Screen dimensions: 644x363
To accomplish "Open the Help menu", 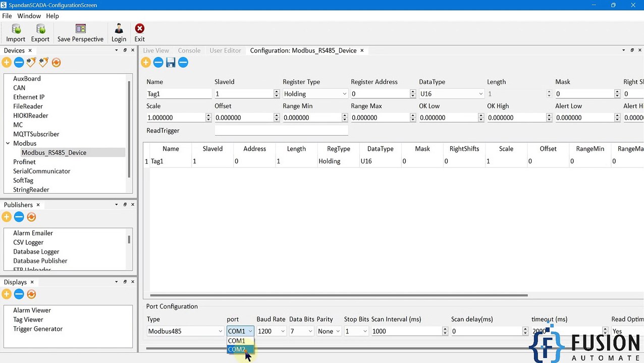I will point(52,16).
